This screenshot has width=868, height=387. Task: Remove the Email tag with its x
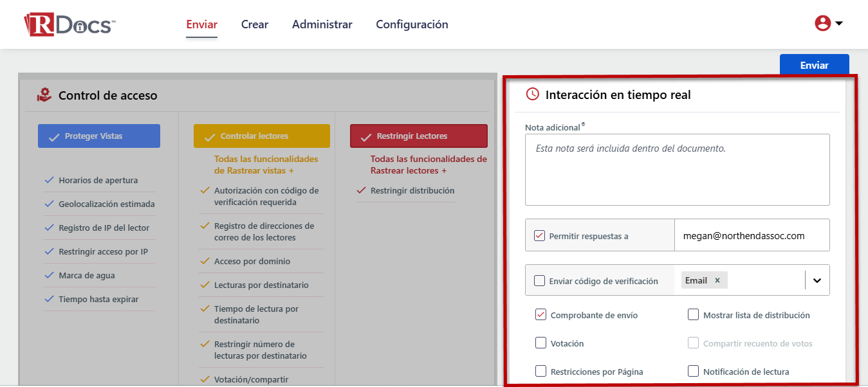point(717,280)
